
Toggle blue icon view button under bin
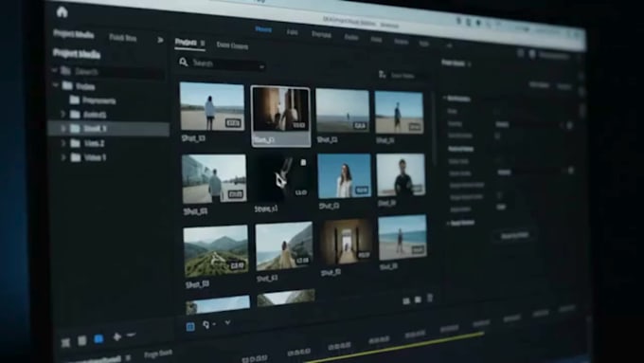click(190, 326)
